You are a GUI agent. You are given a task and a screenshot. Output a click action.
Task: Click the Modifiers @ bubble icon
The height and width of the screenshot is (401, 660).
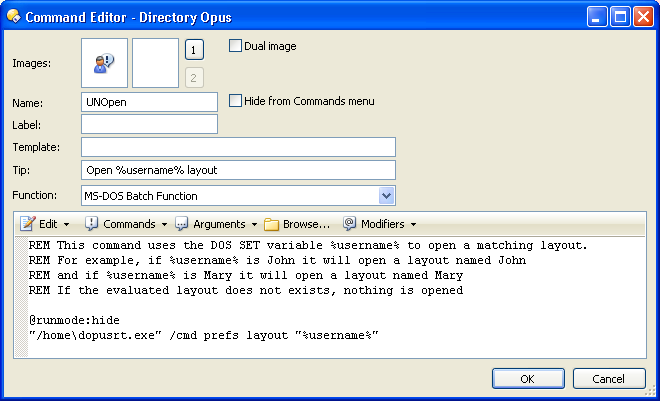tap(349, 223)
